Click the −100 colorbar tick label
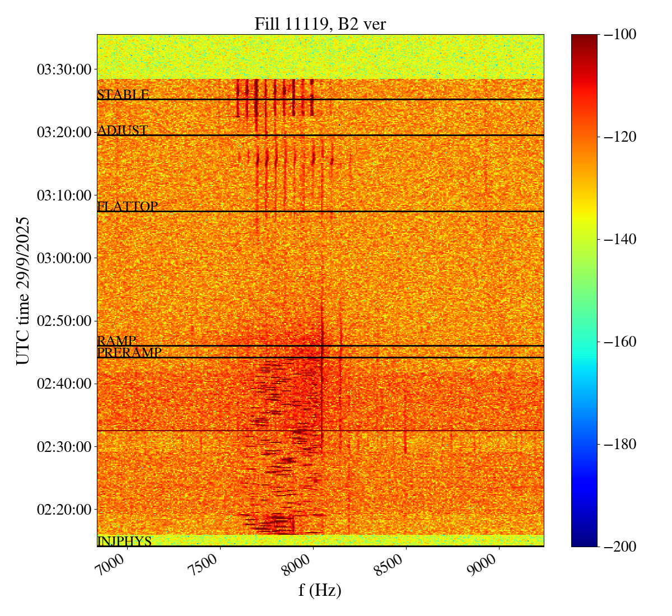The width and height of the screenshot is (672, 616). tap(620, 35)
